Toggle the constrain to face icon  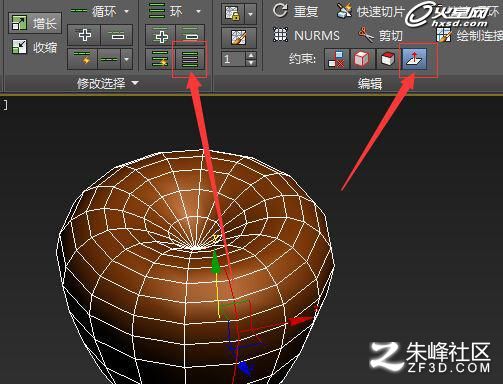(x=388, y=59)
